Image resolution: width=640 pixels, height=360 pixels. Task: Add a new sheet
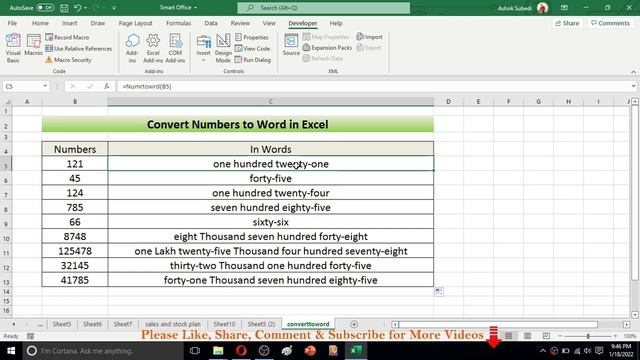pos(354,324)
